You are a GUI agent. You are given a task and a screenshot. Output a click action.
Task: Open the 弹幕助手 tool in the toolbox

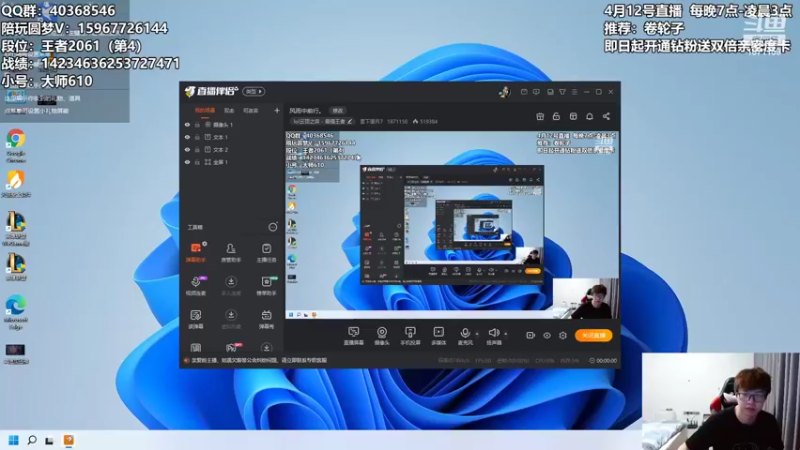pos(195,252)
